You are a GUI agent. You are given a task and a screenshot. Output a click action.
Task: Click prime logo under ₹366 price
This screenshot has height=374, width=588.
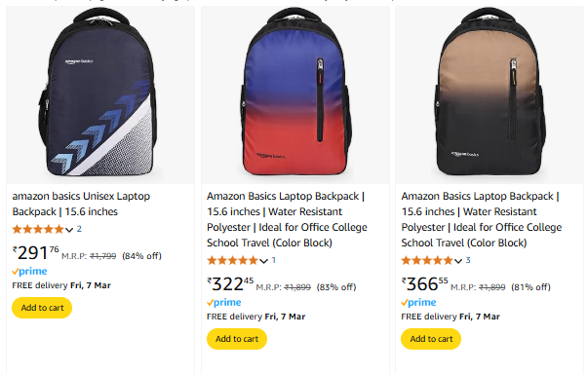tap(418, 302)
